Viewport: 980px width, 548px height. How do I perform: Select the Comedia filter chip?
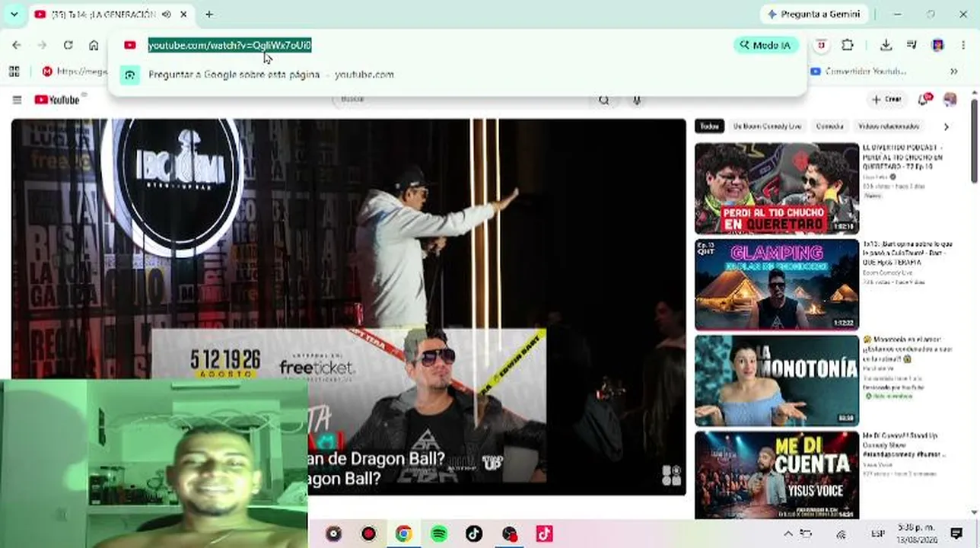(829, 126)
